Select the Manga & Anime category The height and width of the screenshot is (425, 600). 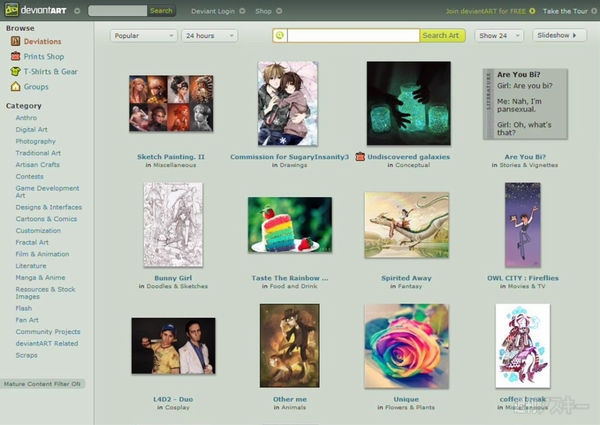point(40,278)
